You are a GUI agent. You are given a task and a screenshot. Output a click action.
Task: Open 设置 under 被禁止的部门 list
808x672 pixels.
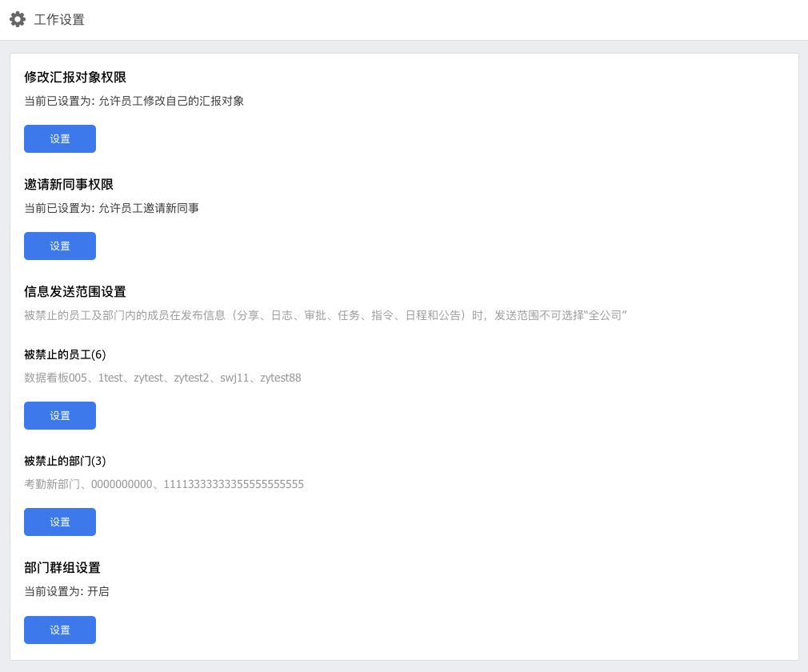[x=60, y=522]
